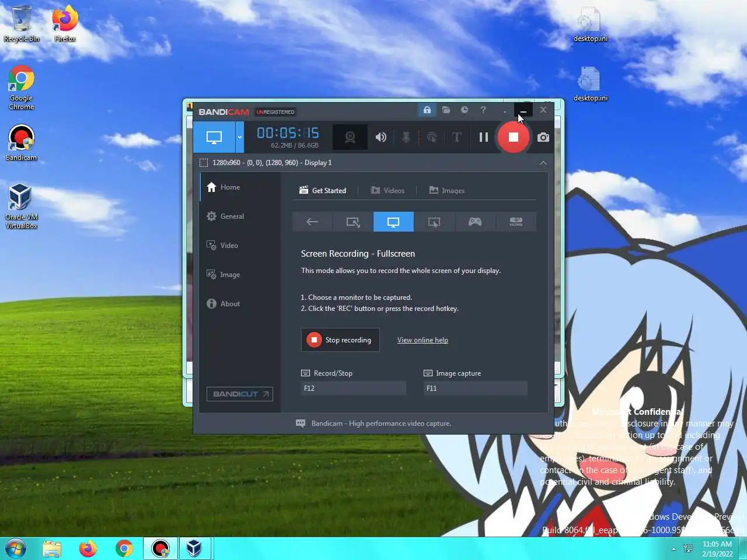This screenshot has width=747, height=560.
Task: Click the UNREGISTERED badge
Action: [275, 112]
